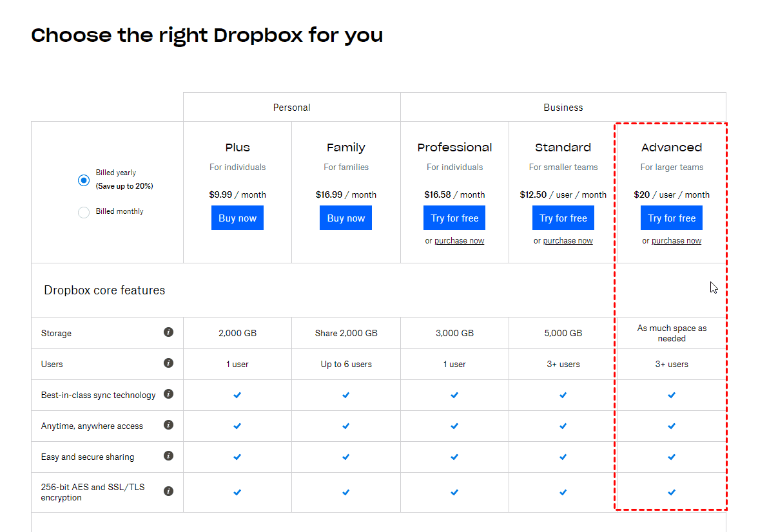Click the As much space as needed cell
The image size is (758, 532).
coord(672,333)
